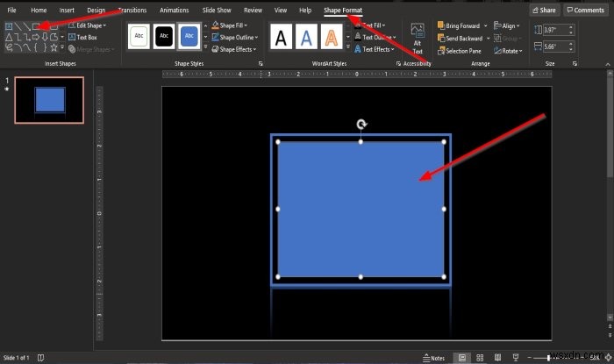Select the five-point star shape
Viewport: 614px width, 364px height.
[54, 47]
